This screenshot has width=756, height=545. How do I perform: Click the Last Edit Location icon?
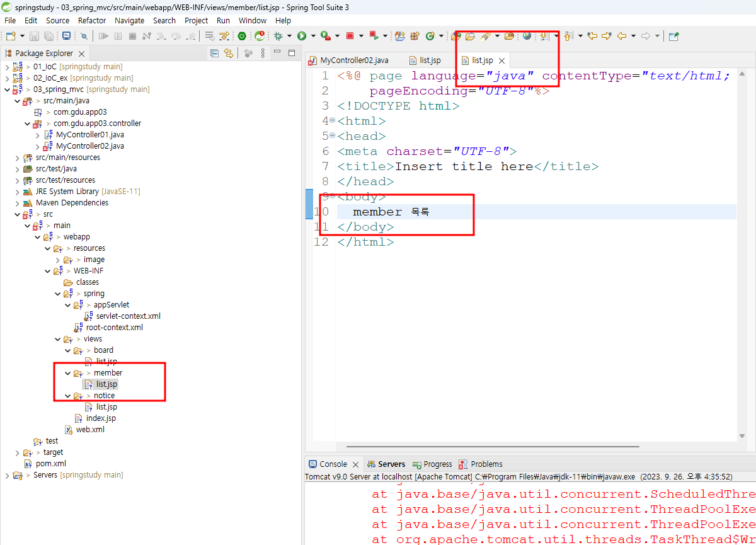point(592,36)
